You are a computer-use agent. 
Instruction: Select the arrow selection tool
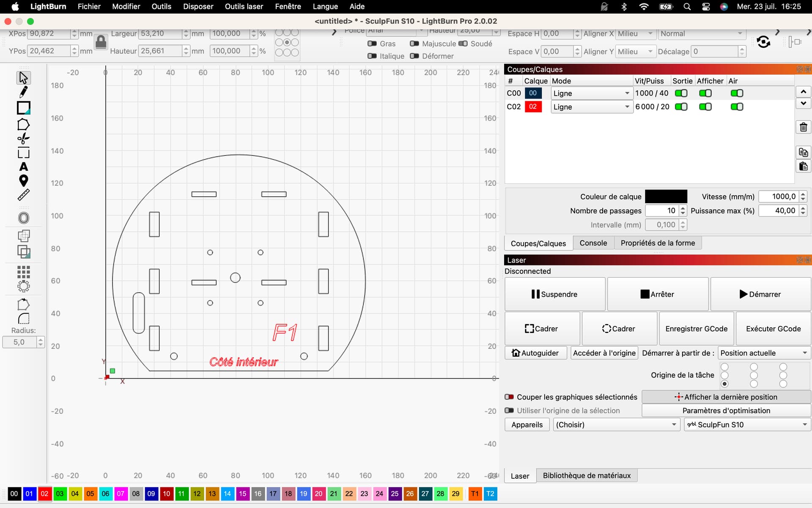(24, 78)
